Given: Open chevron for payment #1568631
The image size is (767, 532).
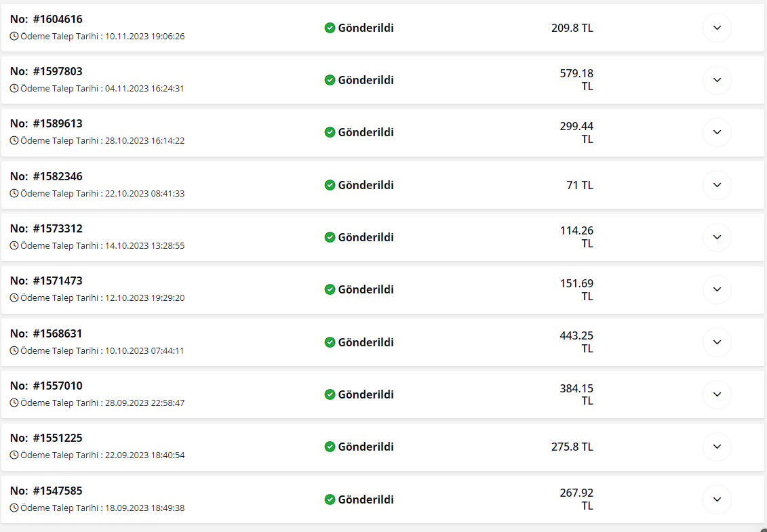Looking at the screenshot, I should tap(717, 342).
